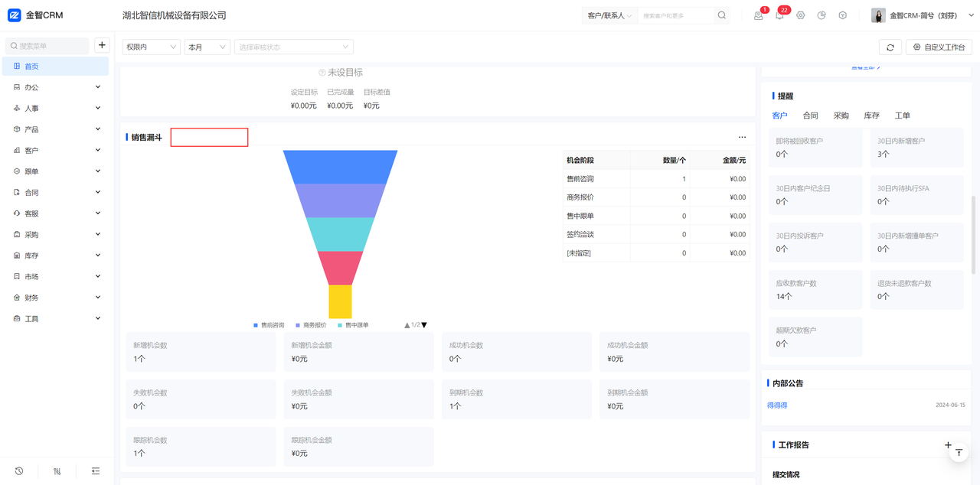Refresh the workspace dashboard
The width and height of the screenshot is (980, 485).
coord(890,47)
